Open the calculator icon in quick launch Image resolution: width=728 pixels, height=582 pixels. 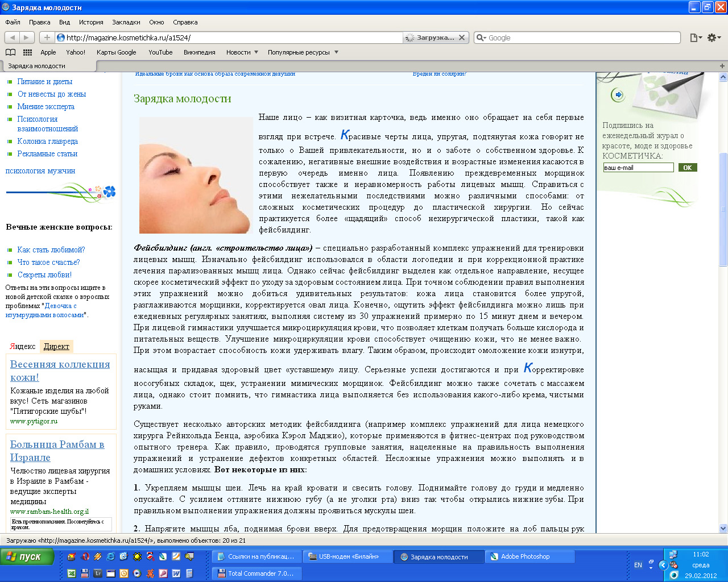[189, 573]
